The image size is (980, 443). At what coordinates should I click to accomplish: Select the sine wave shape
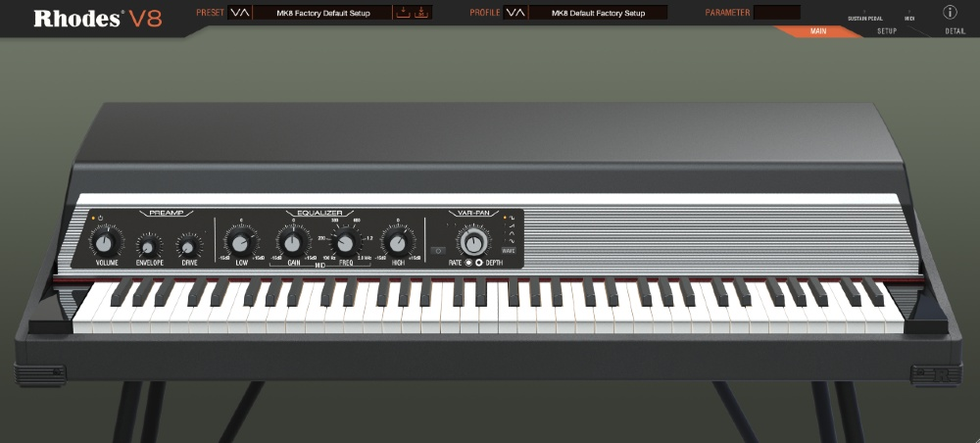512,240
